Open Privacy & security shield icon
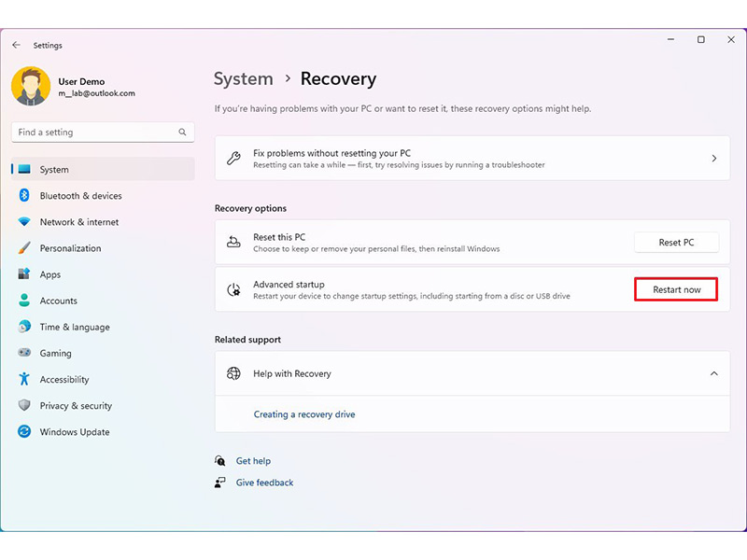 pyautogui.click(x=24, y=405)
